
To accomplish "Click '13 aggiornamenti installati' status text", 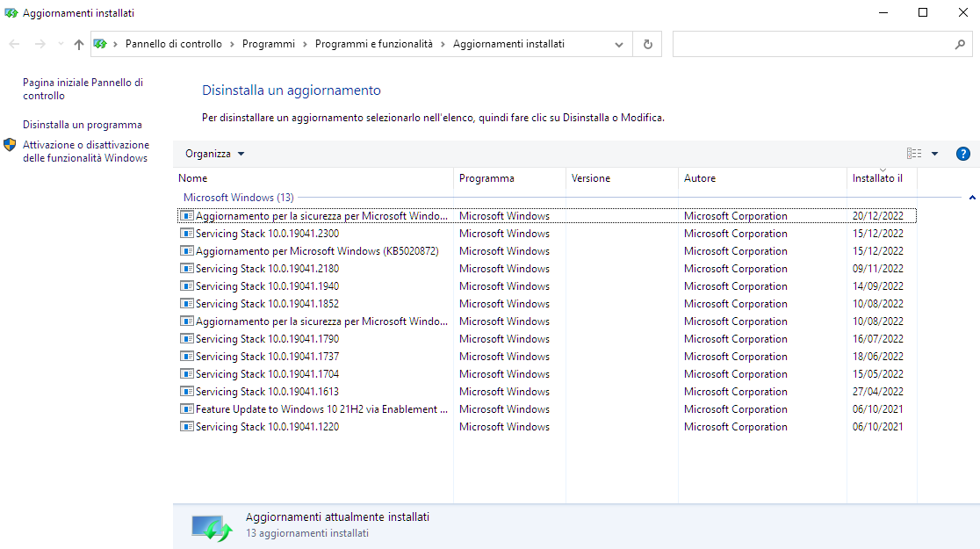I will tap(306, 533).
